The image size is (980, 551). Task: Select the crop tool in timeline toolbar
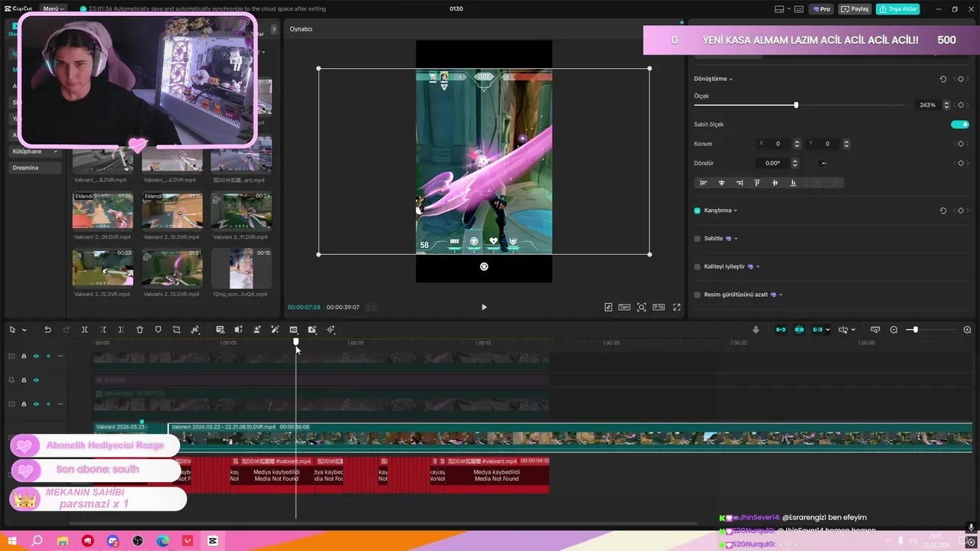pos(176,330)
